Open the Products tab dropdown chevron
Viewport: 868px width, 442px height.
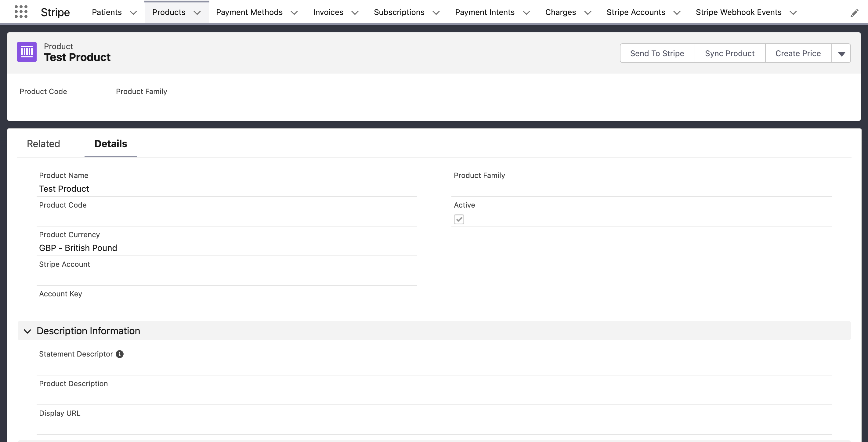point(197,13)
